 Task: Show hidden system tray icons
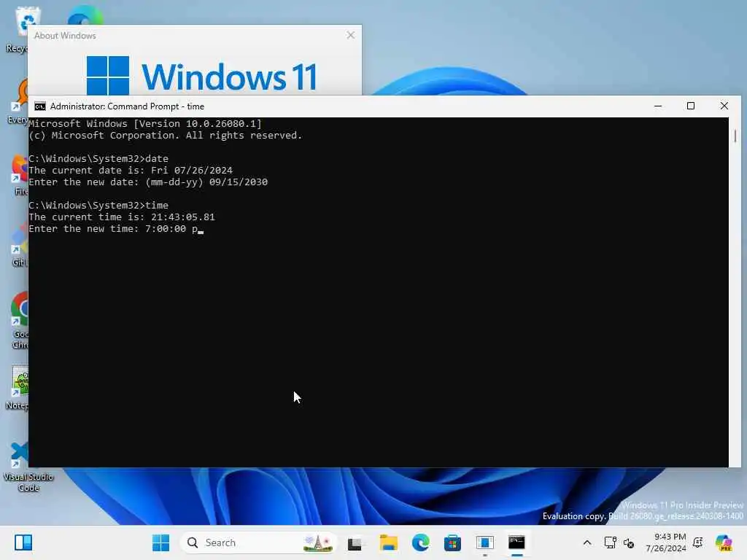click(587, 542)
